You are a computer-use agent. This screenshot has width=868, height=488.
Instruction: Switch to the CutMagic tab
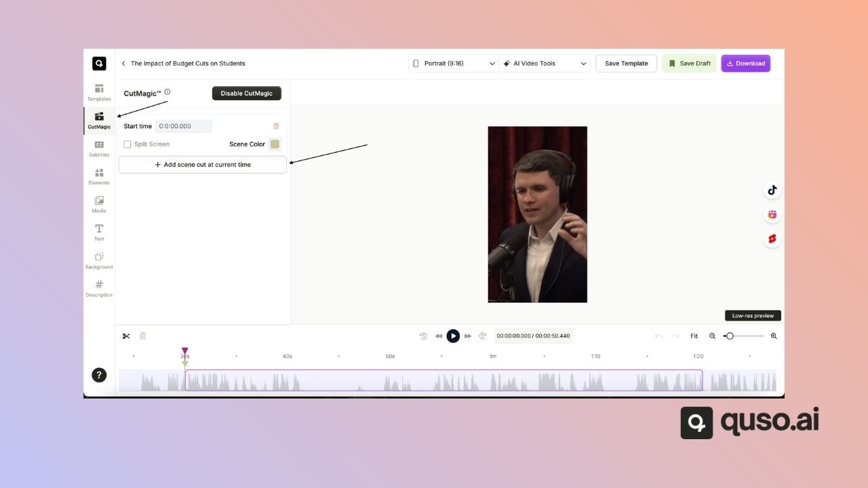[98, 120]
